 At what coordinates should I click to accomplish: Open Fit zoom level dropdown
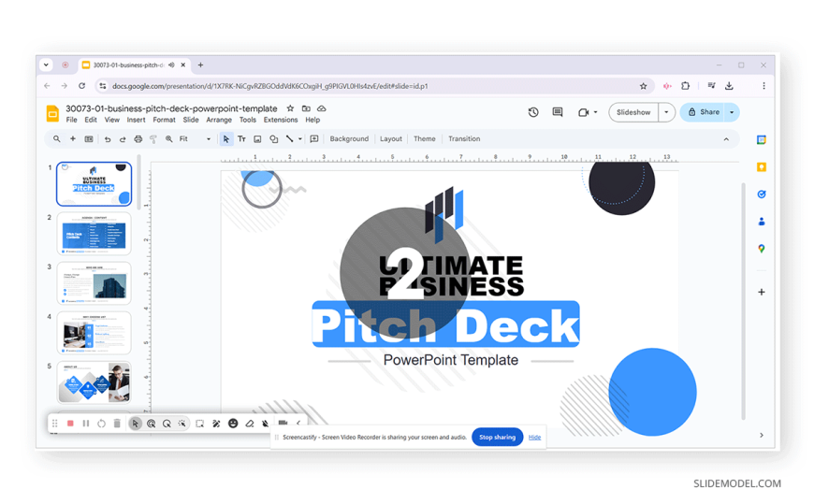[x=195, y=139]
